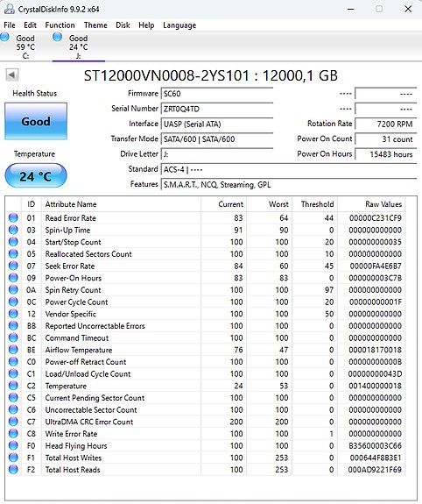The image size is (422, 504).
Task: Click the status dot for Power Cycle Count
Action: [13, 302]
